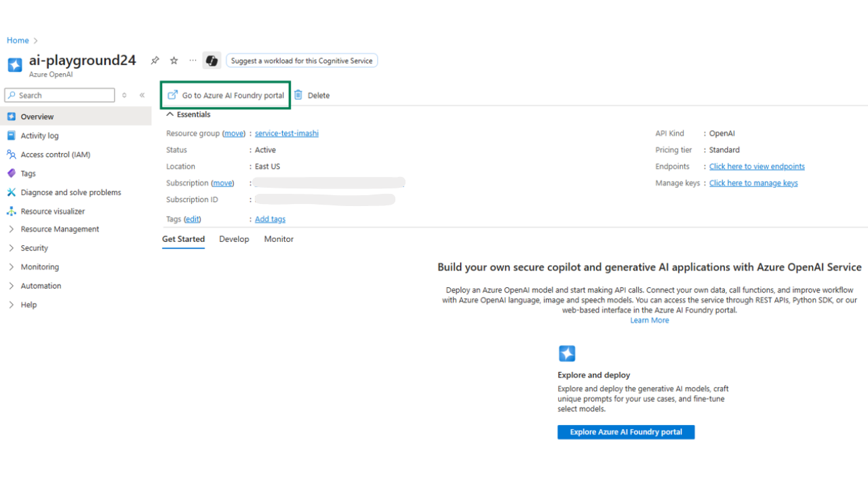The height and width of the screenshot is (488, 868).
Task: Expand the Security section in the sidebar
Action: [x=34, y=248]
